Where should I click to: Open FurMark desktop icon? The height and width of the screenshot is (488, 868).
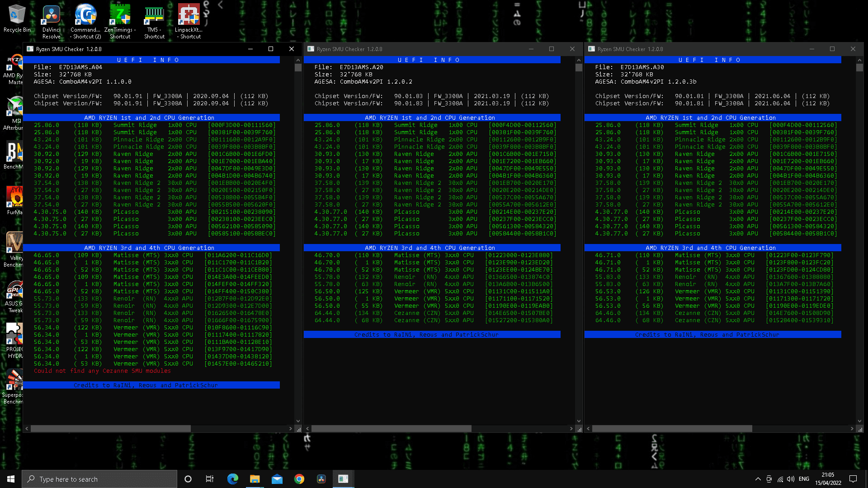coord(14,201)
